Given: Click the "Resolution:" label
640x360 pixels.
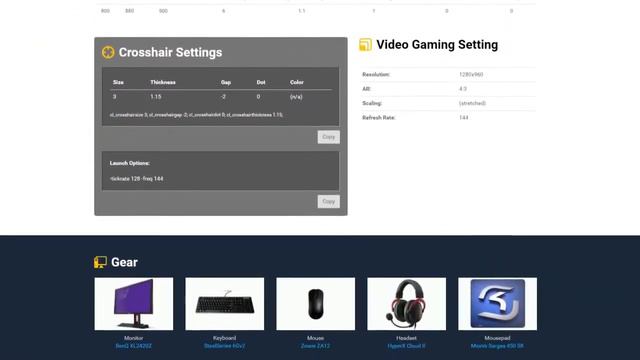Looking at the screenshot, I should tap(376, 75).
